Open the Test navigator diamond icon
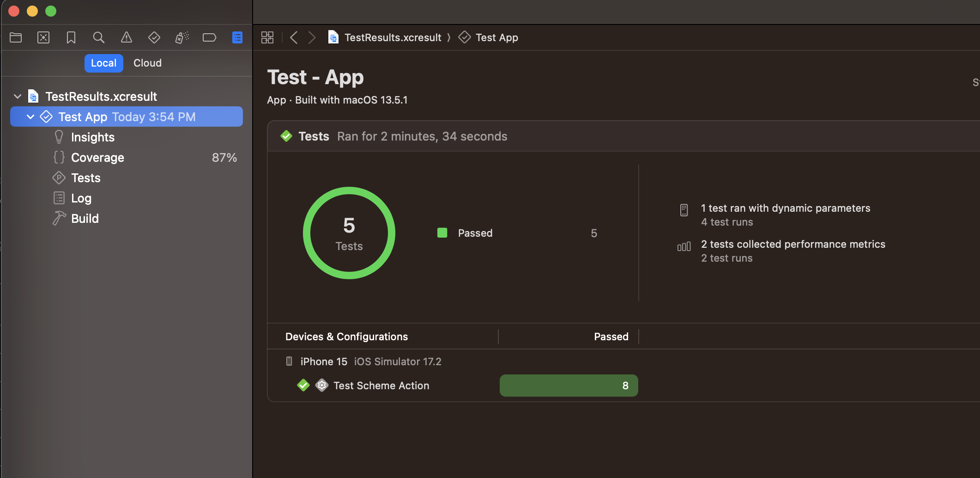 click(x=154, y=37)
